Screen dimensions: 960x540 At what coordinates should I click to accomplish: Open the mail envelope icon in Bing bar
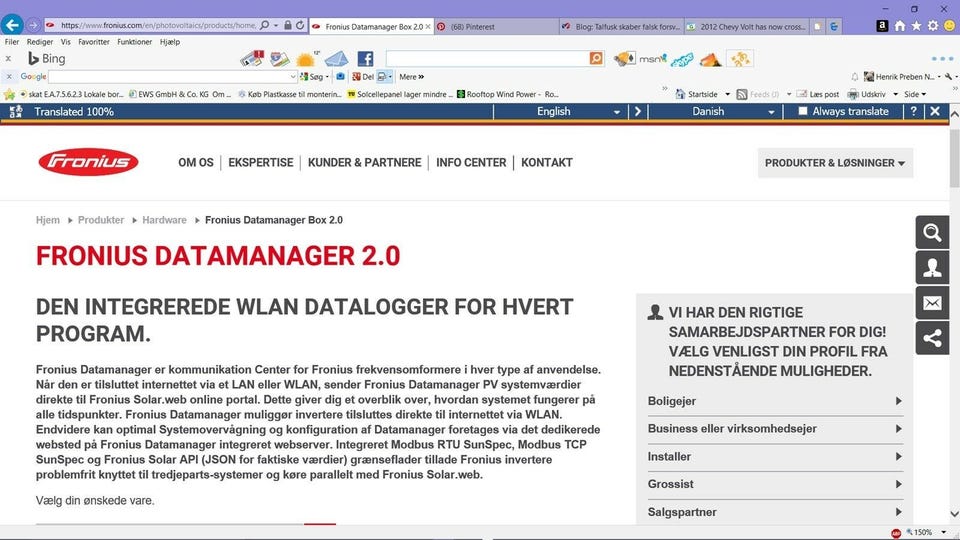pos(336,59)
